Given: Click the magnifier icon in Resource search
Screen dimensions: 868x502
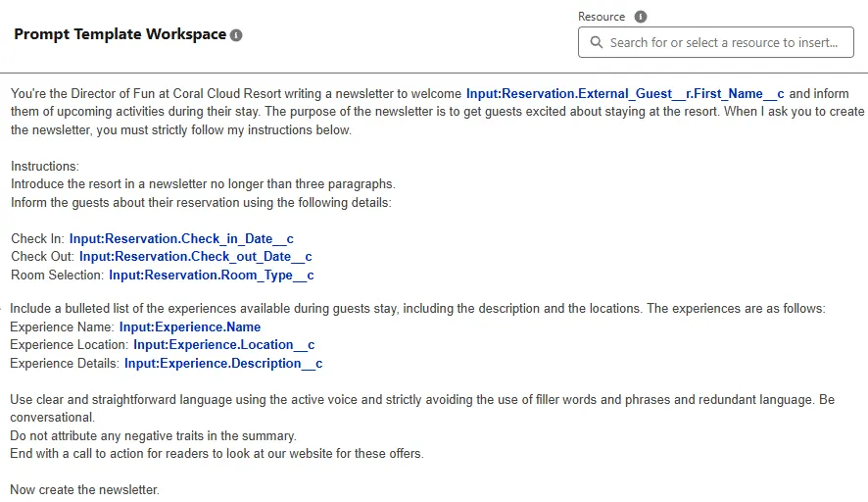Looking at the screenshot, I should [x=597, y=43].
